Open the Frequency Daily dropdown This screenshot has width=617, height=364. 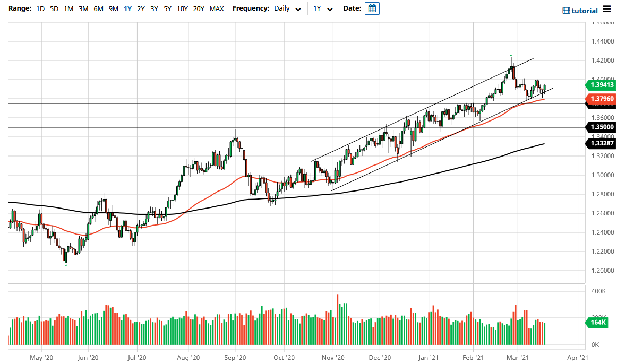coord(288,8)
